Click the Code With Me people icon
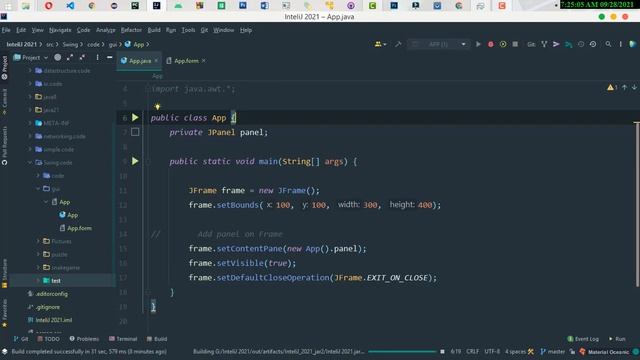This screenshot has height=360, width=640. (380, 44)
